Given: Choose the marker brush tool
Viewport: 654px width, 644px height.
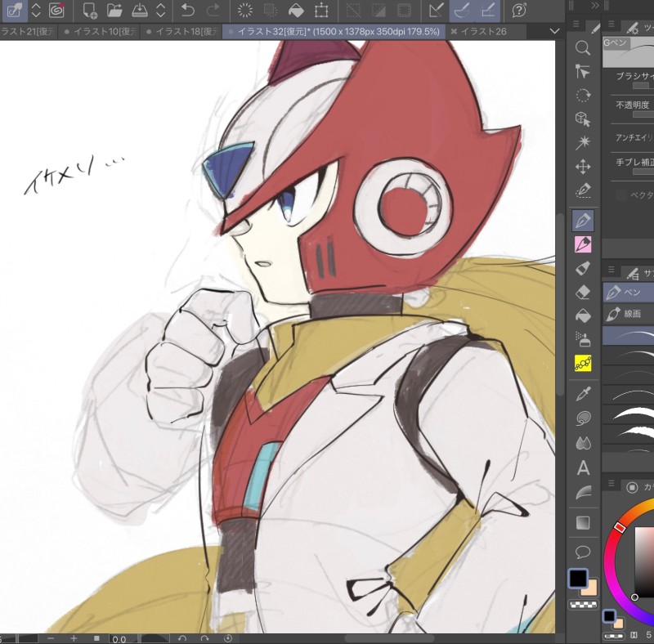Looking at the screenshot, I should (x=583, y=268).
